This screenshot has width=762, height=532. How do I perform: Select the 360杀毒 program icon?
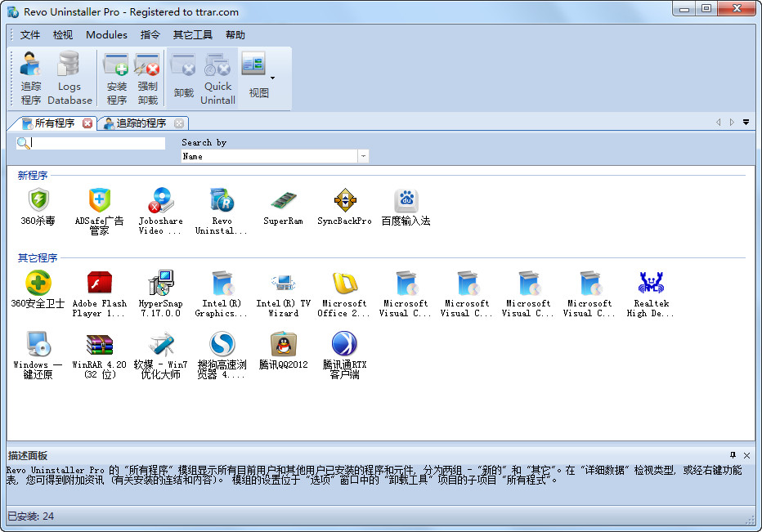coord(38,207)
